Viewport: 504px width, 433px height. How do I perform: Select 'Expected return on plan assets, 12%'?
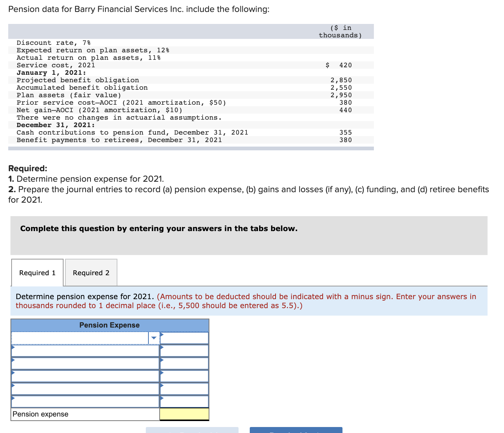(93, 50)
